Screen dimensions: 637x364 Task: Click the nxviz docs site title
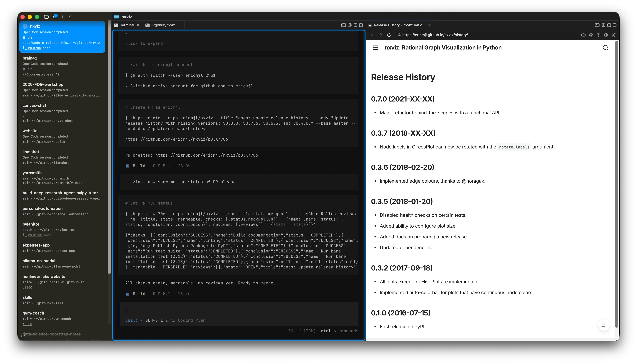[443, 48]
